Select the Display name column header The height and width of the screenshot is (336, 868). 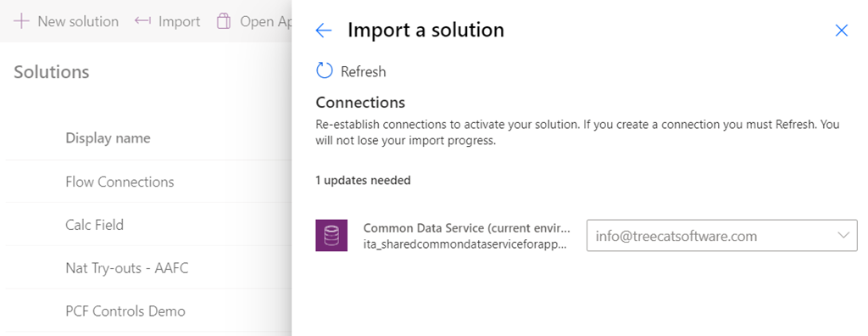click(108, 137)
